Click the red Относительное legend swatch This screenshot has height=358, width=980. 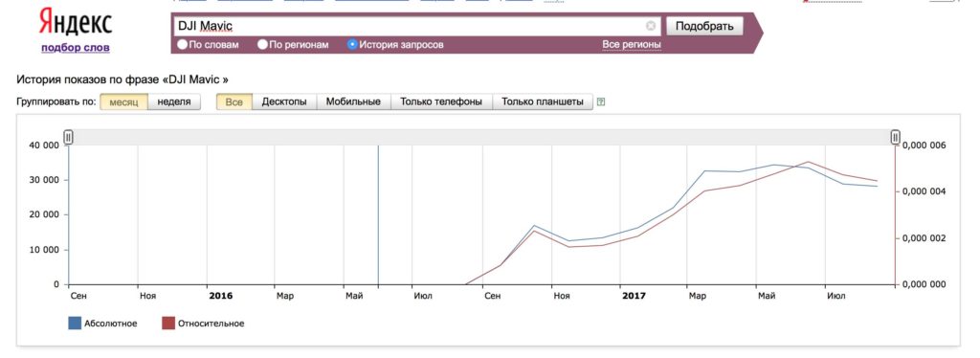click(x=168, y=323)
